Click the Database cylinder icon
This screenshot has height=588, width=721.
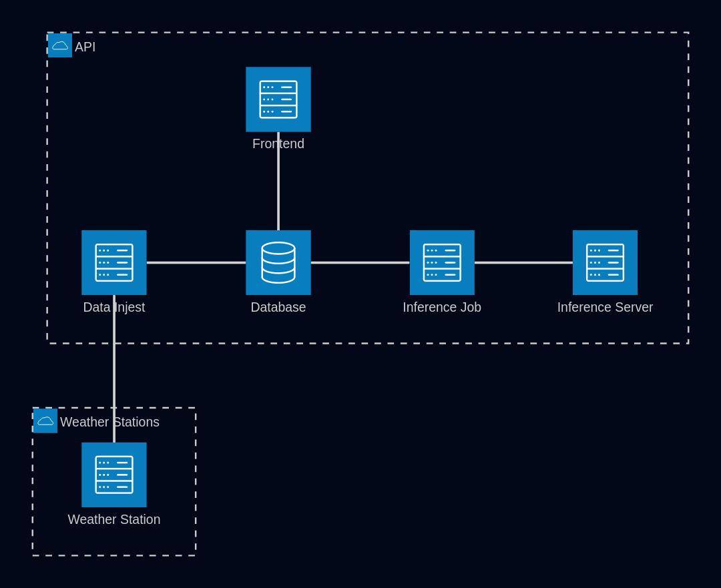(278, 262)
